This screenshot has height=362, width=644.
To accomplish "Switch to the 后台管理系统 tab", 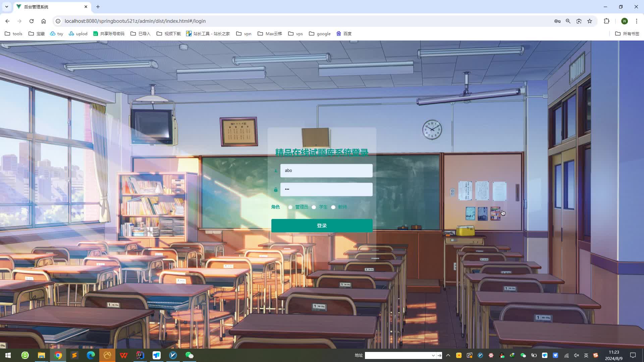I will coord(52,7).
